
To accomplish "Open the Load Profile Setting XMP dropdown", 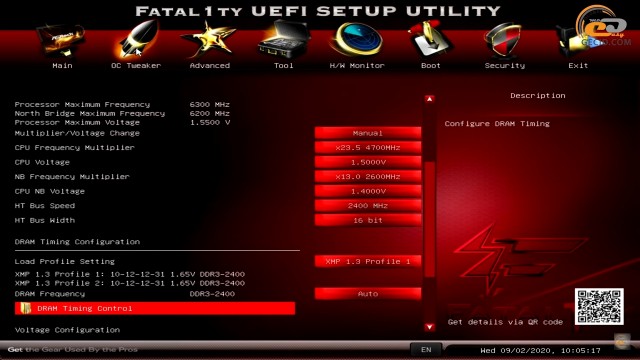I will pos(368,261).
